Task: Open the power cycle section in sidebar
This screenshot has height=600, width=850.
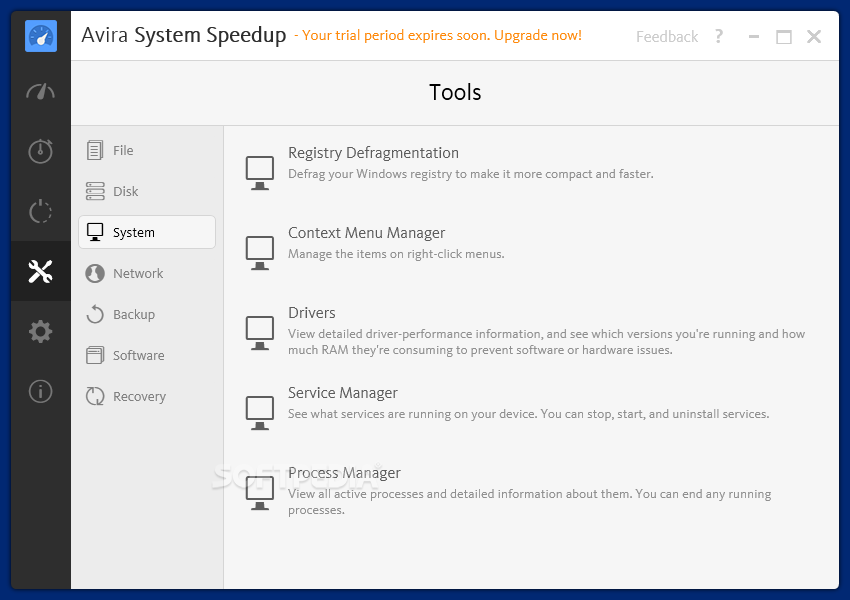Action: (x=41, y=211)
